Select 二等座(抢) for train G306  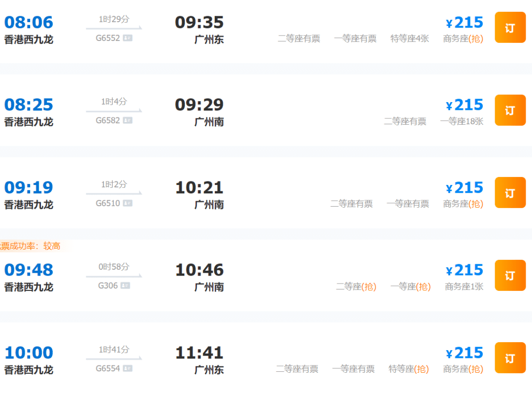pyautogui.click(x=356, y=286)
